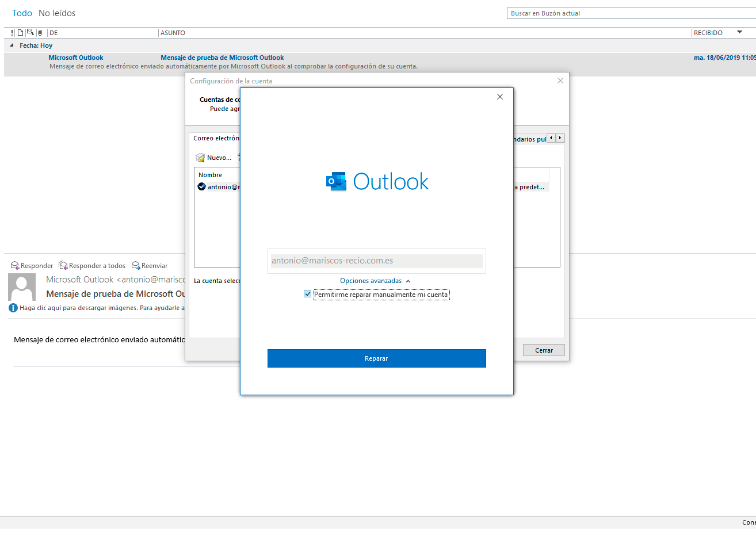This screenshot has width=756, height=535.
Task: Click the Outlook logo icon in repair dialog
Action: point(336,181)
